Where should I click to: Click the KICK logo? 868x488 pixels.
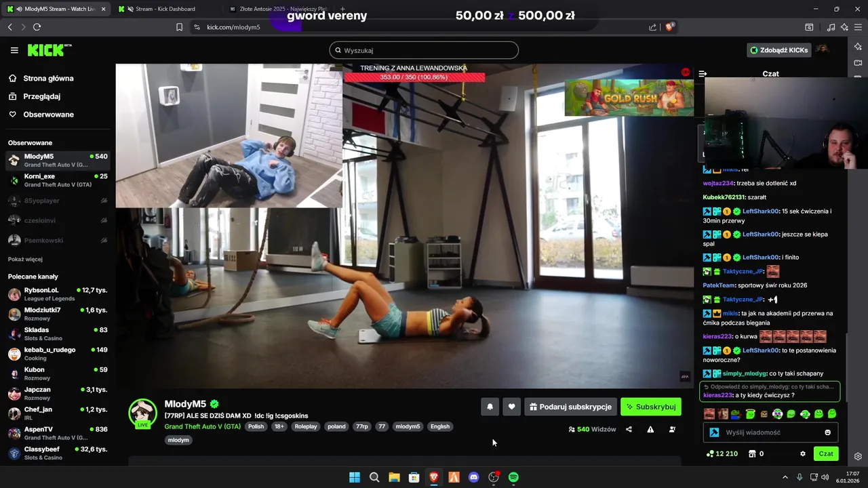(x=49, y=50)
